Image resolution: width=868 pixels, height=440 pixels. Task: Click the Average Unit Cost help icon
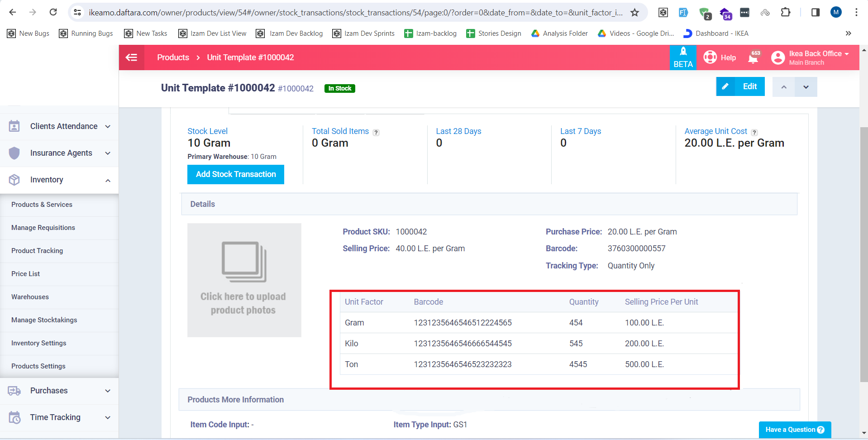click(x=754, y=133)
